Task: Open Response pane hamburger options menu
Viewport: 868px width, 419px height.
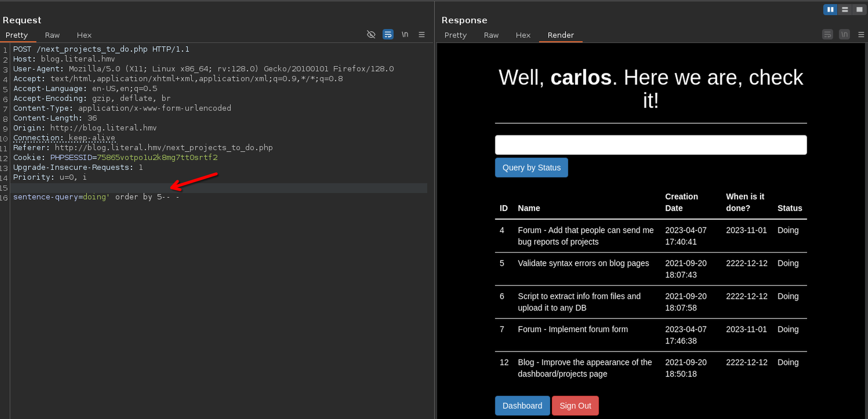Action: click(x=861, y=34)
